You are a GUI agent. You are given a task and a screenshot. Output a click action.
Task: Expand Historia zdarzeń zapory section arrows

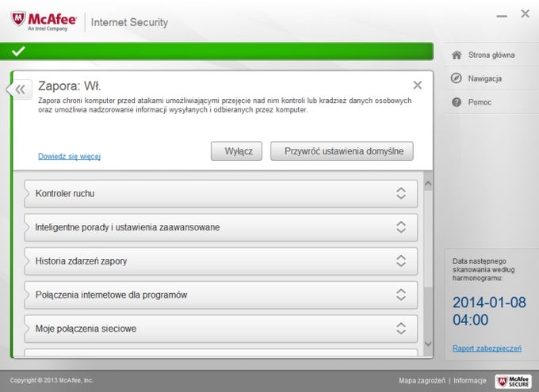point(401,261)
